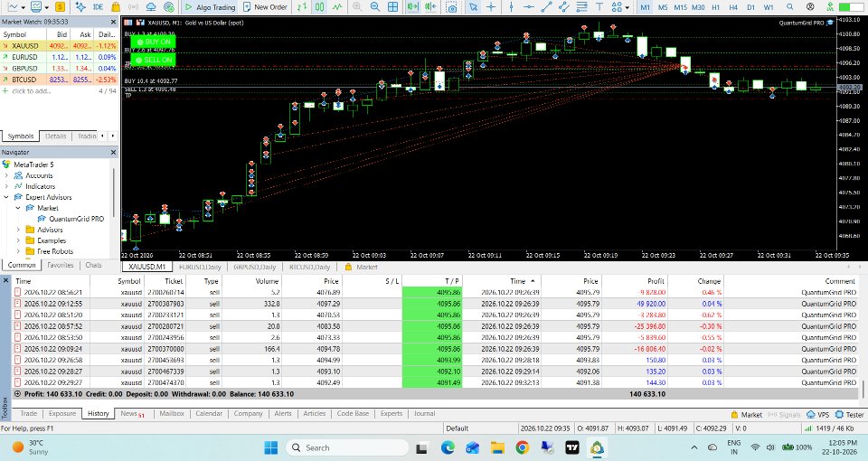Select the EURUSD,Daily chart tab
The width and height of the screenshot is (868, 461).
tap(200, 267)
